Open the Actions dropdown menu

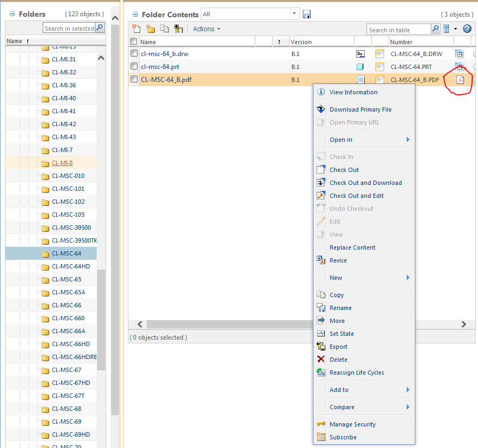point(207,29)
